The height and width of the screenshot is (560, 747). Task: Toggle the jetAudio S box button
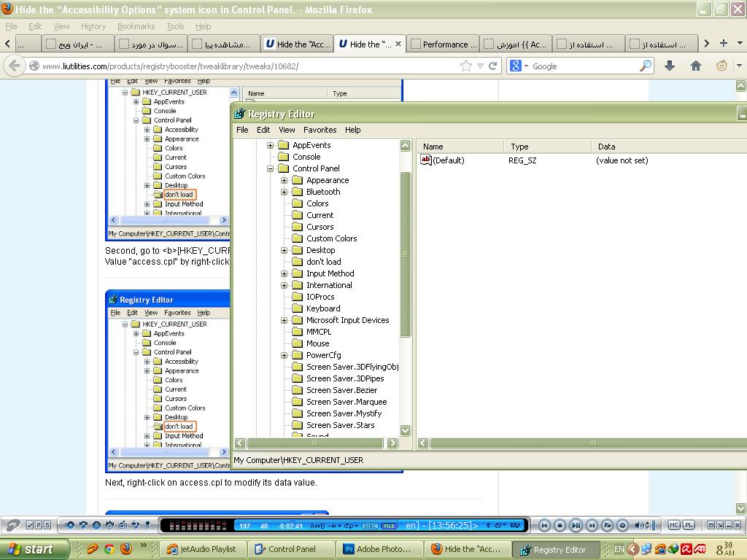pos(47,525)
